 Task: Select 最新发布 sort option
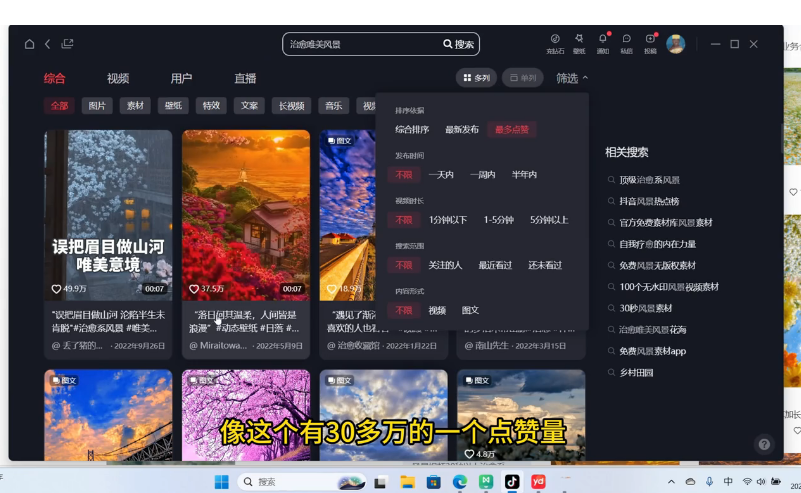(462, 130)
